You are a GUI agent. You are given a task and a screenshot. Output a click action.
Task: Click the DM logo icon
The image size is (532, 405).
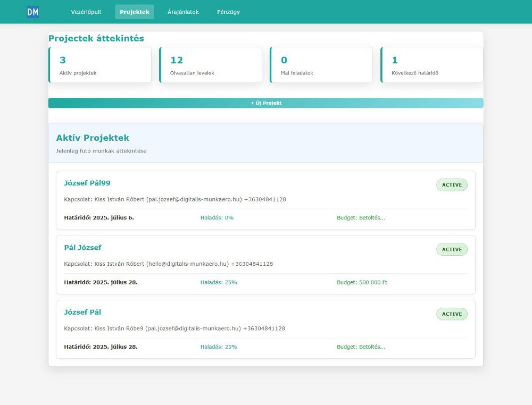pos(32,12)
